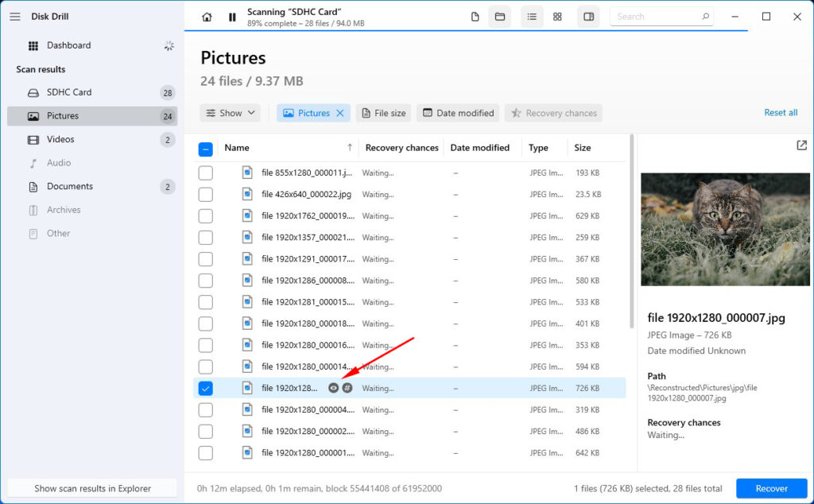Image resolution: width=814 pixels, height=504 pixels.
Task: Select the checkbox for file 426x640_000022.jpg
Action: point(206,194)
